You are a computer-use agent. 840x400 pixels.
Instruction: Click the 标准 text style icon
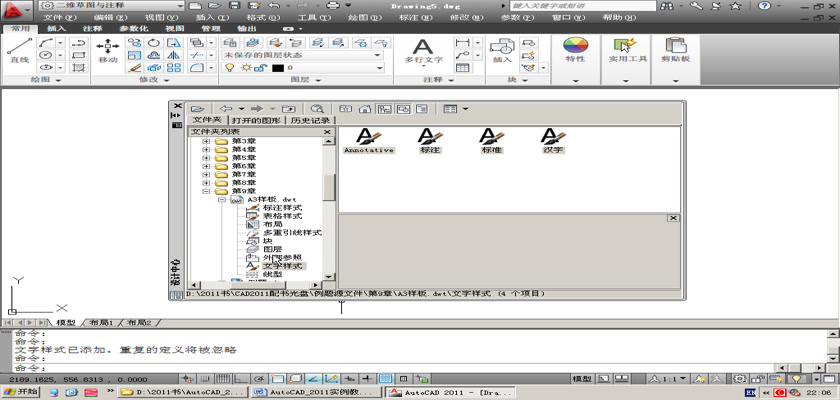click(492, 141)
